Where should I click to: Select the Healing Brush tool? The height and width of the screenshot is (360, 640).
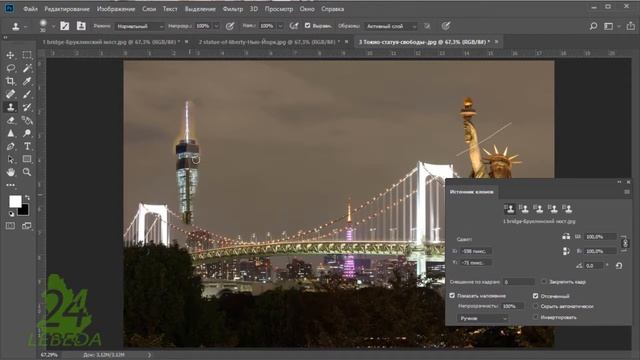[x=11, y=94]
